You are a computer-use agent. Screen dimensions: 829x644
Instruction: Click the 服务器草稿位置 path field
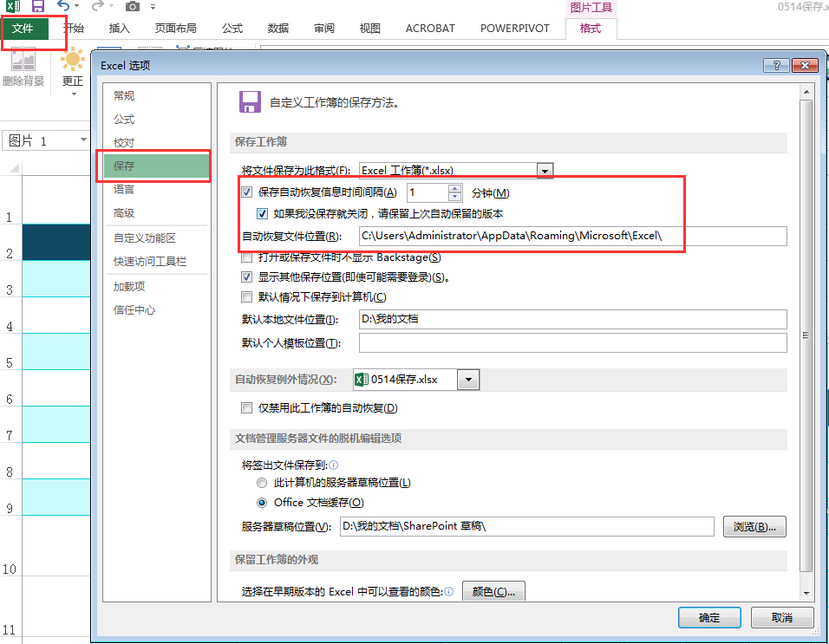(526, 526)
